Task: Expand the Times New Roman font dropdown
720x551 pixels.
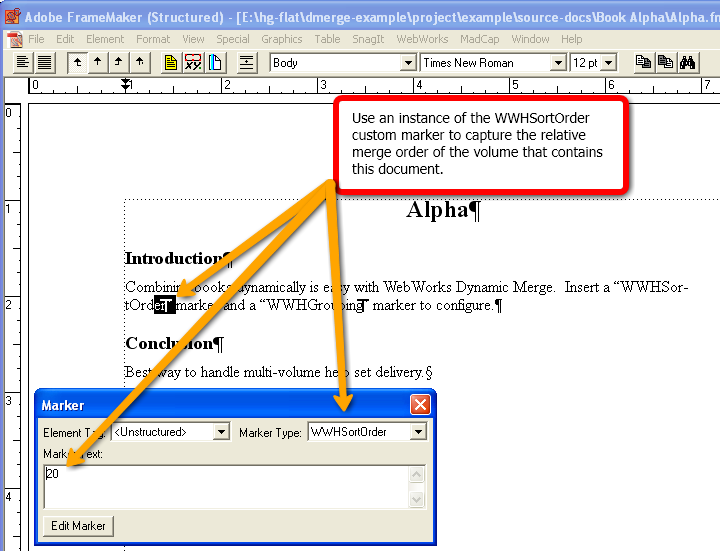Action: point(558,63)
